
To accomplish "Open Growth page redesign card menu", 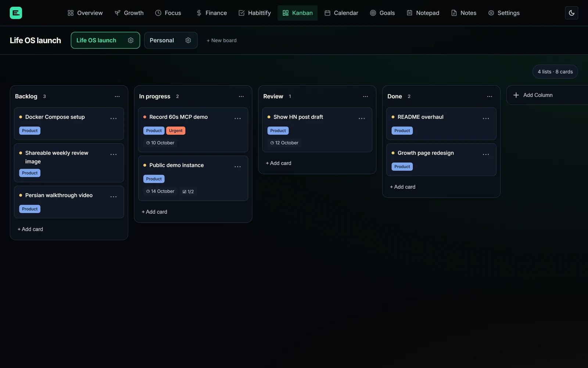I will click(x=486, y=155).
